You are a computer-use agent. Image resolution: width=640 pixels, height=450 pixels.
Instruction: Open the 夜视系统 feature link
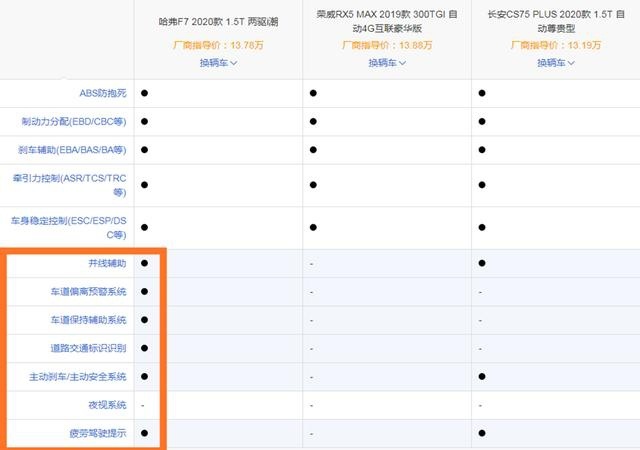click(x=107, y=405)
